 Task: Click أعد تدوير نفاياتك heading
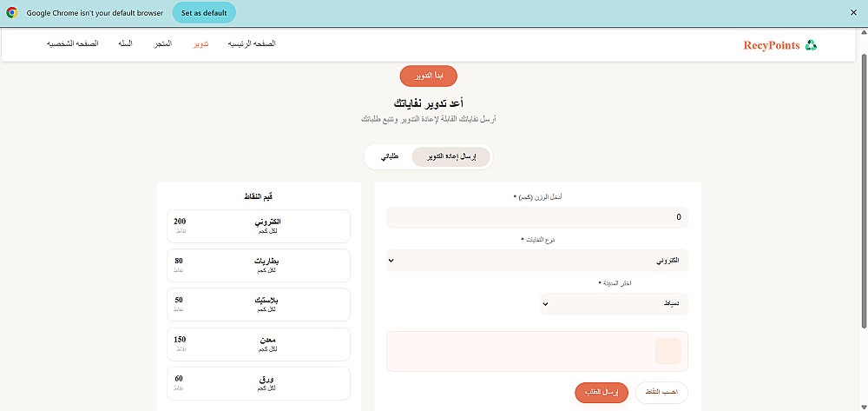point(429,103)
